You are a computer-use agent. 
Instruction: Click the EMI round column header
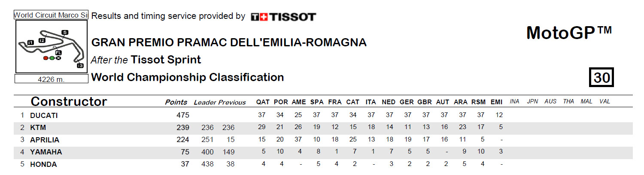(496, 102)
